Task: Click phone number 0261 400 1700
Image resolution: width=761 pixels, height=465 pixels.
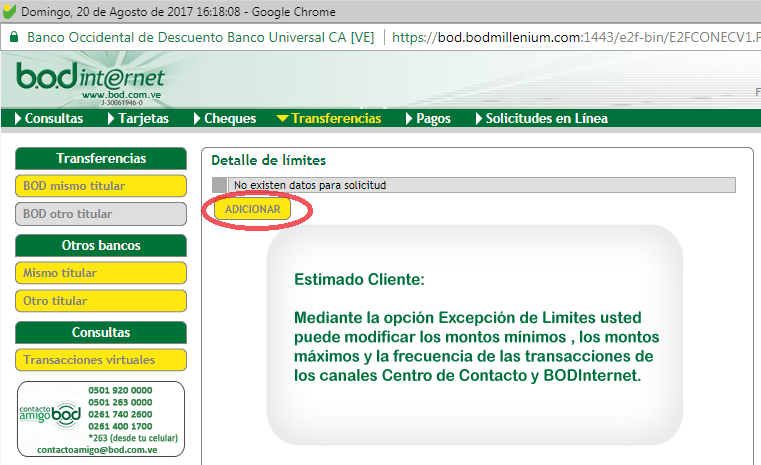Action: point(120,426)
